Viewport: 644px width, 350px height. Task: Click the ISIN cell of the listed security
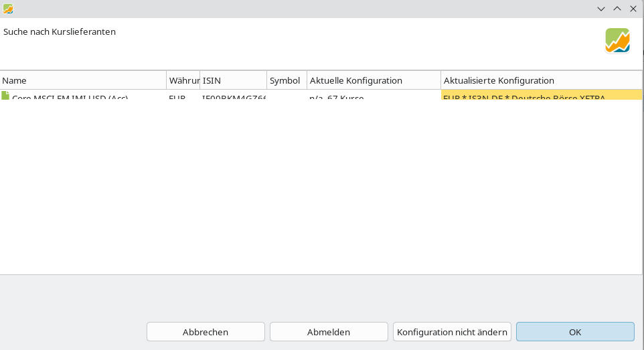click(234, 96)
